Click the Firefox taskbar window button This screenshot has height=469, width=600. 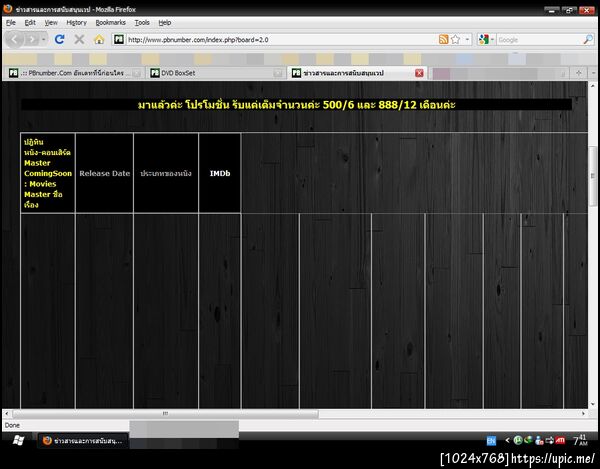click(83, 441)
